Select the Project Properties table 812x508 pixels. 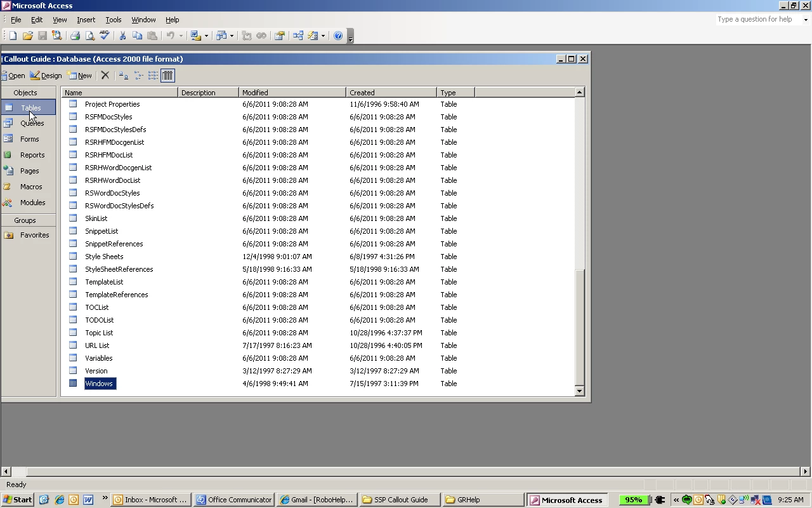click(112, 104)
